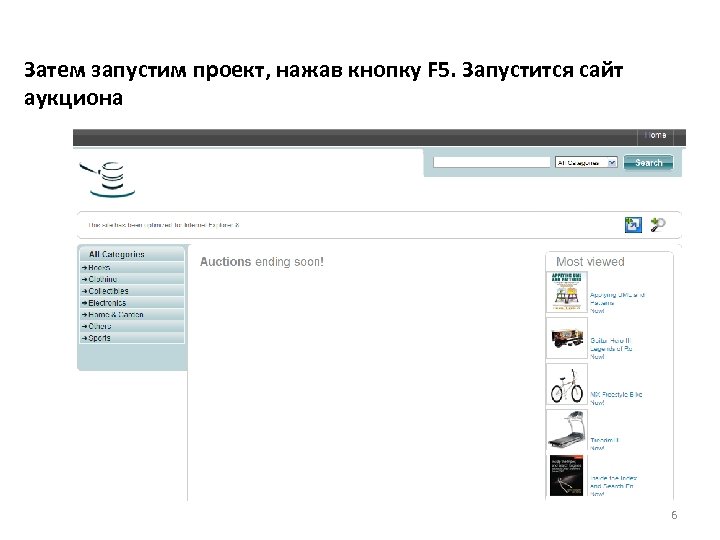Open the Collectibles category
Viewport: 720px width, 540px height.
point(132,291)
